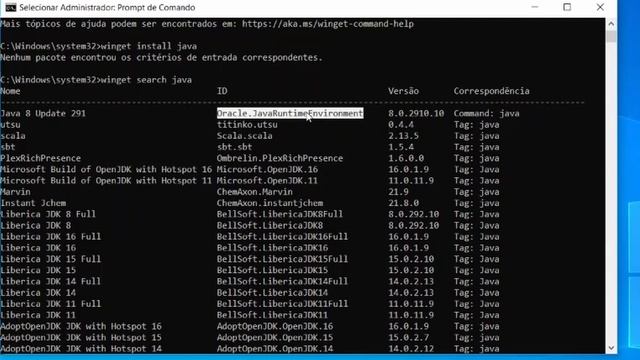640x360 pixels.
Task: Click the 'Scala.scala' ID
Action: pyautogui.click(x=244, y=136)
